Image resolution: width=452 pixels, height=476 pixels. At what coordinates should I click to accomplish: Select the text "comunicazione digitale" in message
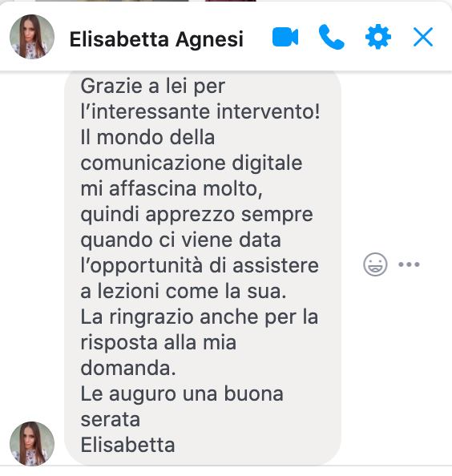click(x=192, y=163)
